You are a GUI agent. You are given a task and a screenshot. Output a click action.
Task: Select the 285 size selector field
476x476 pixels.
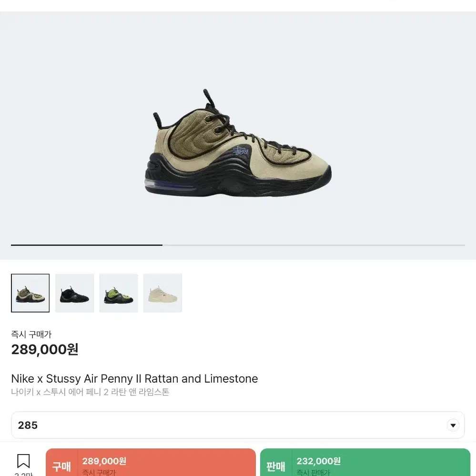pyautogui.click(x=238, y=425)
